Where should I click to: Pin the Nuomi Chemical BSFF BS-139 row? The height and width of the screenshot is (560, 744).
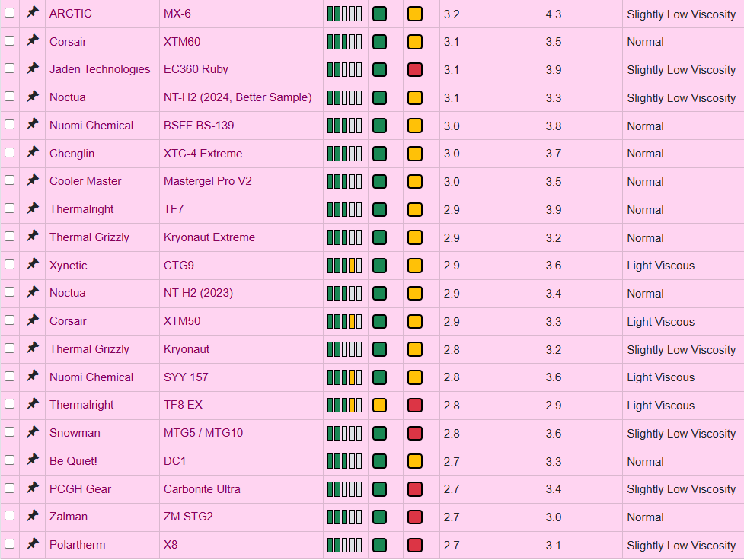32,124
